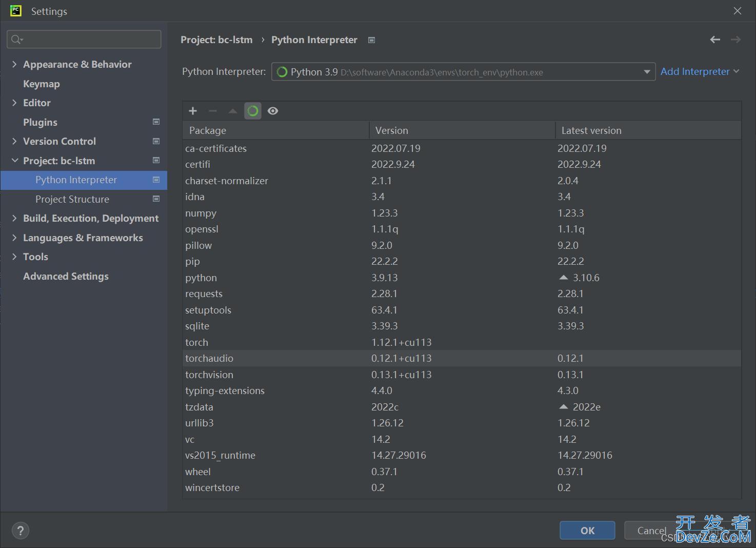Image resolution: width=756 pixels, height=548 pixels.
Task: Select the wheel package row
Action: [x=462, y=472]
